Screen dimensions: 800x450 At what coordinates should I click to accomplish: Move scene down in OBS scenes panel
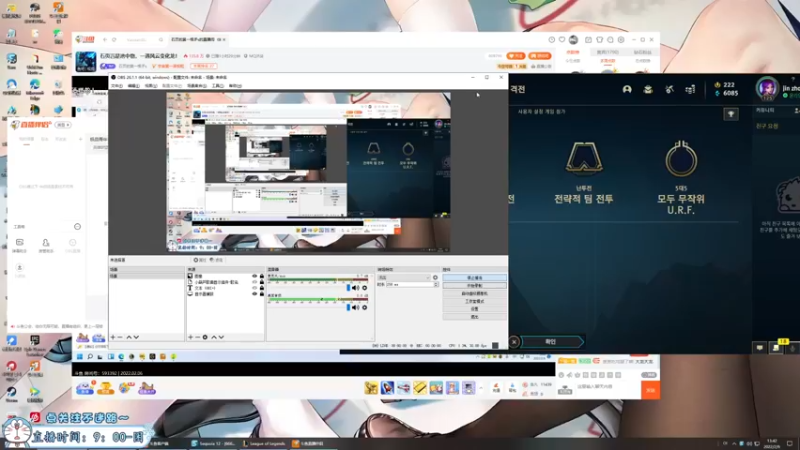coord(136,337)
